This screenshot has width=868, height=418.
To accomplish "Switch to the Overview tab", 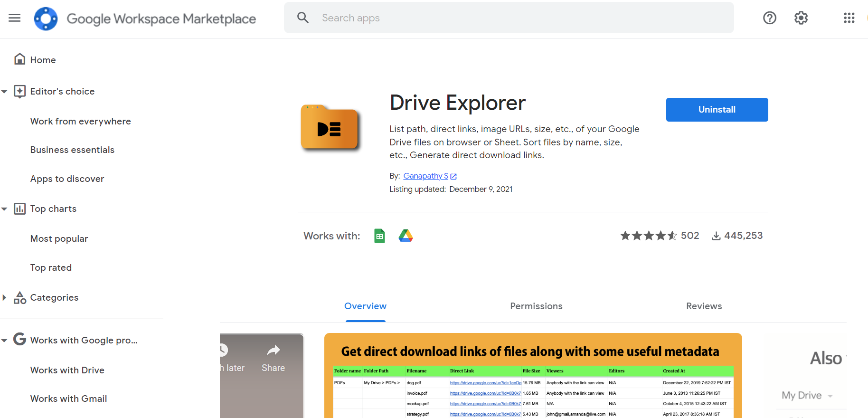I will click(x=366, y=306).
